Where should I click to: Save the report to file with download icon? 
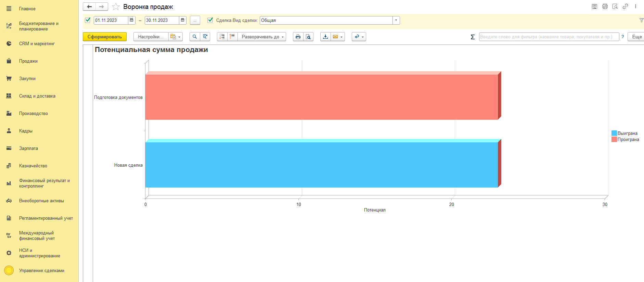click(325, 37)
